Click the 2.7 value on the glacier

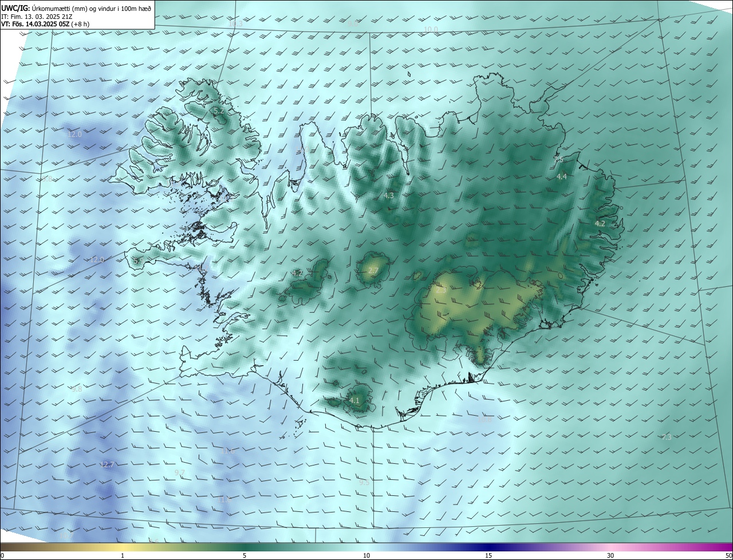click(373, 270)
